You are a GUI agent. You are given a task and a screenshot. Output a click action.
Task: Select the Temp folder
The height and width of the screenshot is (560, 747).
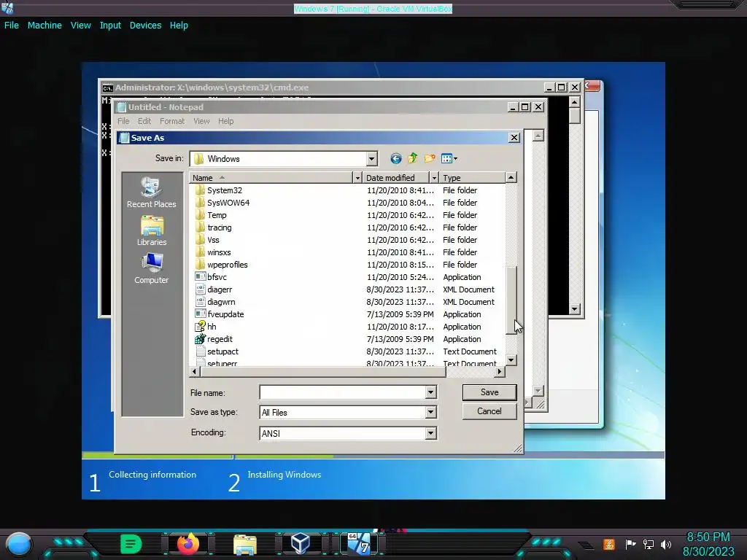pos(217,215)
